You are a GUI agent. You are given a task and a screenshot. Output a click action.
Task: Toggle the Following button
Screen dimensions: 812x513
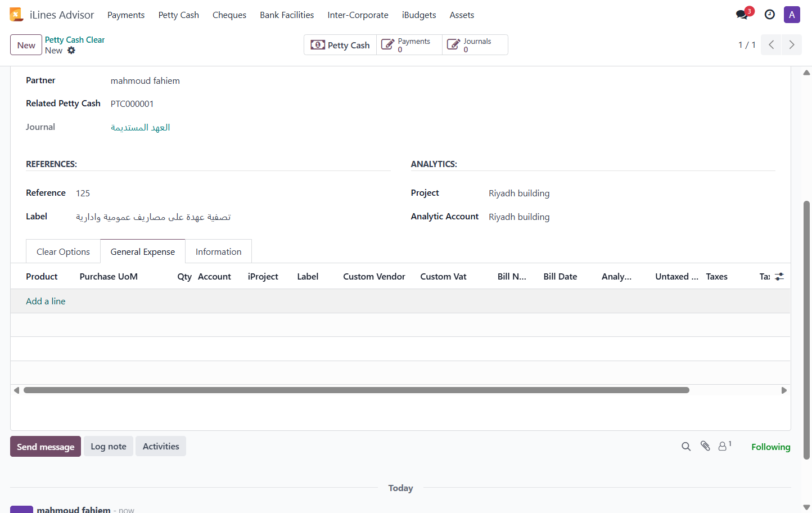(770, 447)
